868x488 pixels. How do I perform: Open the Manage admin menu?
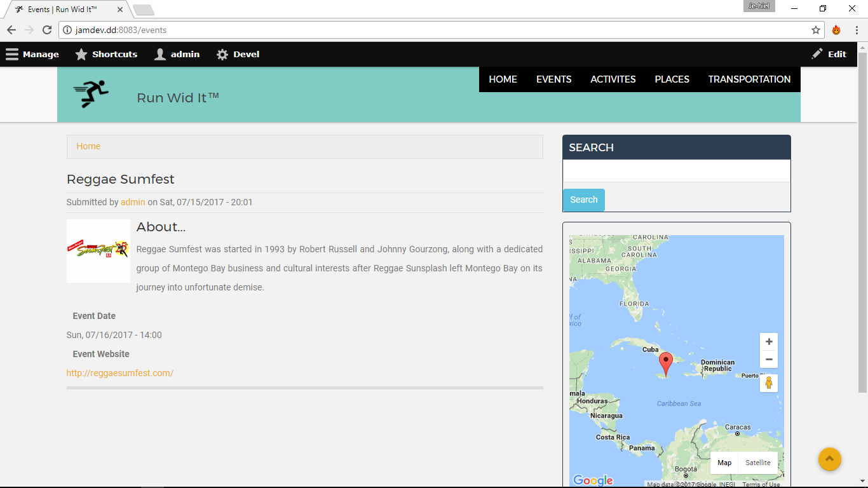[x=32, y=55]
